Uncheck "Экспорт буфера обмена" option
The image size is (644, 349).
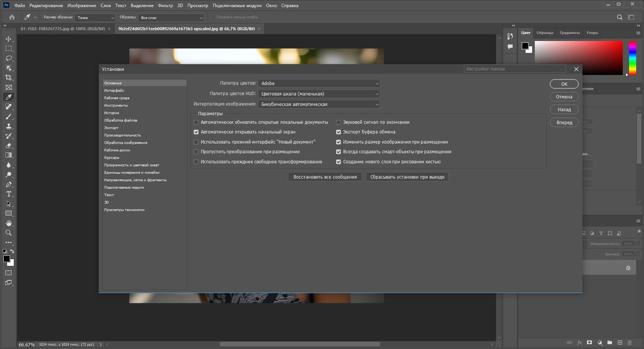coord(338,132)
